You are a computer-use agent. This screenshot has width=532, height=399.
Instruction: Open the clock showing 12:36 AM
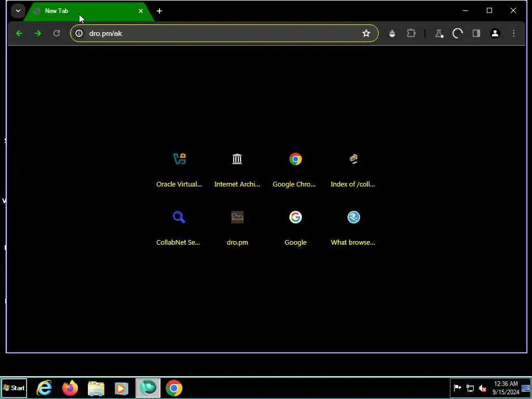506,388
